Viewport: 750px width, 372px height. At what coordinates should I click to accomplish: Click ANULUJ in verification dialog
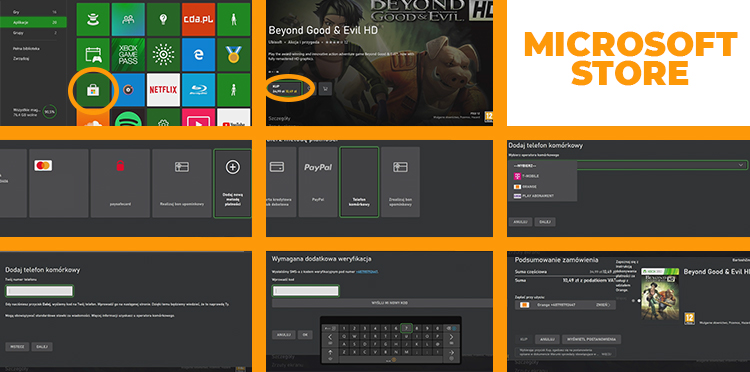[284, 335]
